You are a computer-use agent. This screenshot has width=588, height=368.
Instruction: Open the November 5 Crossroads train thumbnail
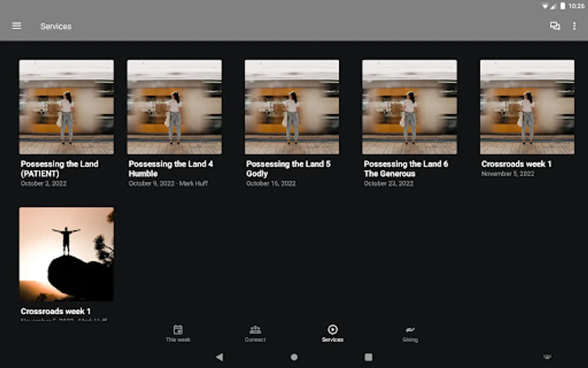tap(527, 107)
